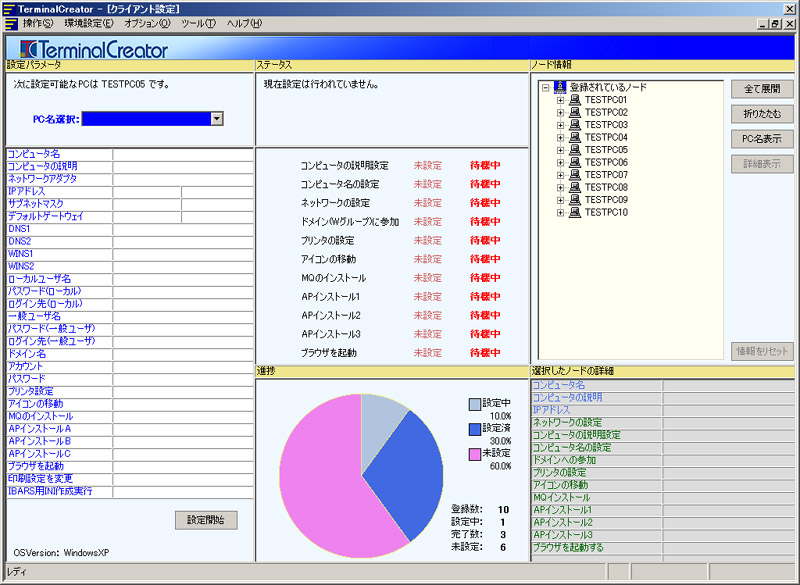Click the デフォルトゲートウェイ parameter label
This screenshot has height=585, width=800.
(x=45, y=216)
